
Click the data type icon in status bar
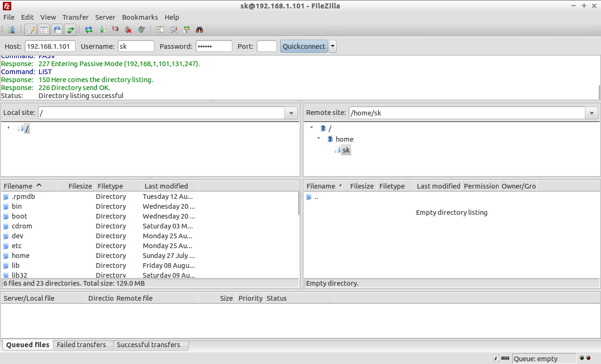click(496, 358)
